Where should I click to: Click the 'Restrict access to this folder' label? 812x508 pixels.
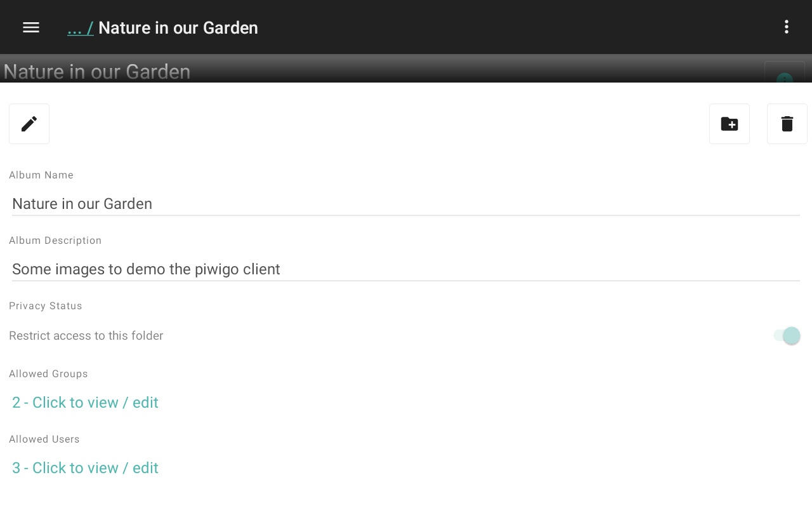[86, 336]
